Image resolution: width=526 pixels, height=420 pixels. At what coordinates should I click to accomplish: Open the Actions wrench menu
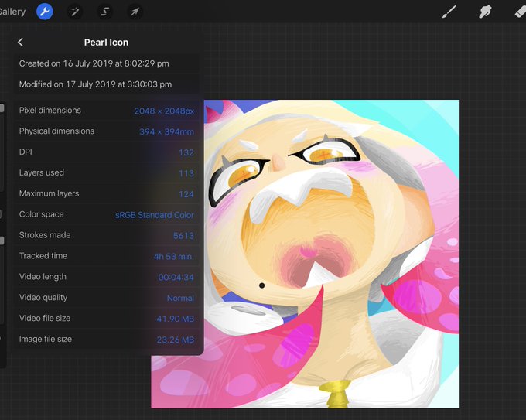[x=45, y=12]
